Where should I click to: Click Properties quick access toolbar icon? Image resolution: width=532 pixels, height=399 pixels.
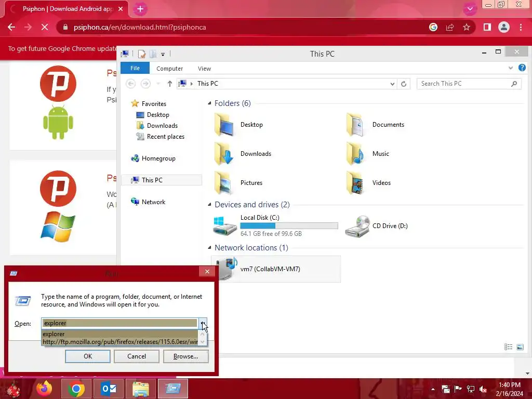tap(142, 54)
